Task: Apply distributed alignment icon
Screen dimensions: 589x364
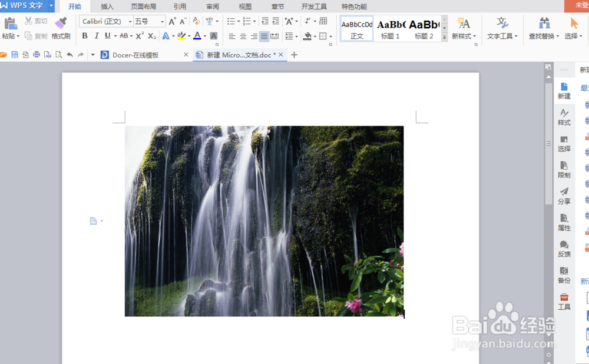Action: tap(275, 36)
